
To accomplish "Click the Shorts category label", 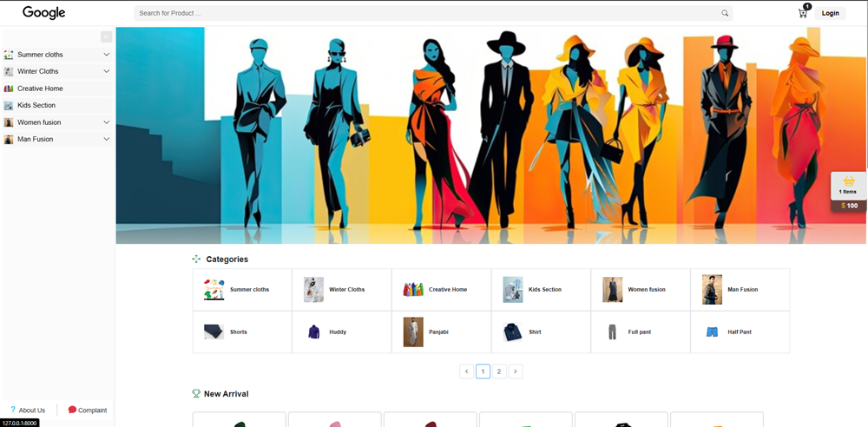I will (x=239, y=332).
